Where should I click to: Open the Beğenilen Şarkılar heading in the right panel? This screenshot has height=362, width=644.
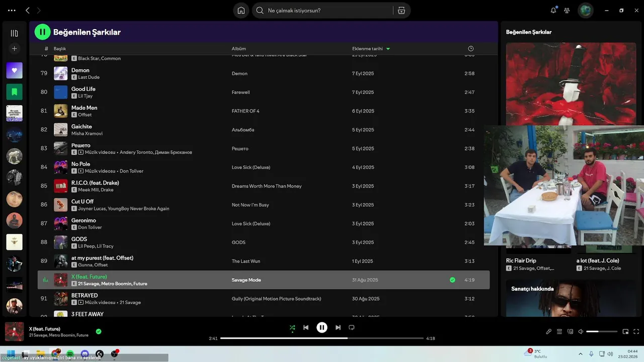pyautogui.click(x=529, y=32)
